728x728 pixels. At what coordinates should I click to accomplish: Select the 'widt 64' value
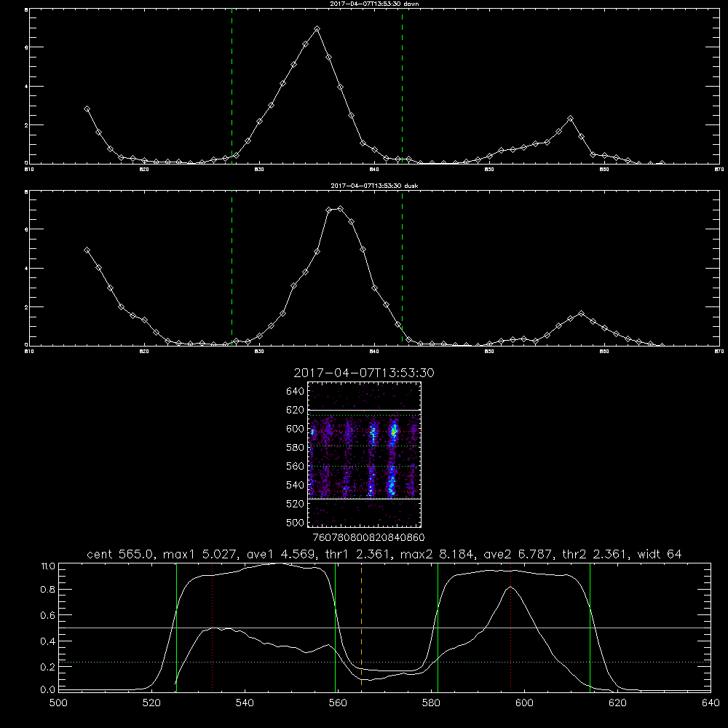[x=660, y=554]
